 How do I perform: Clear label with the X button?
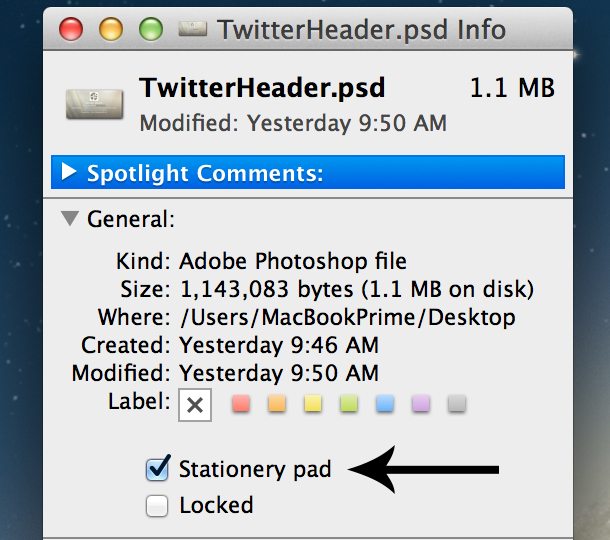coord(195,405)
